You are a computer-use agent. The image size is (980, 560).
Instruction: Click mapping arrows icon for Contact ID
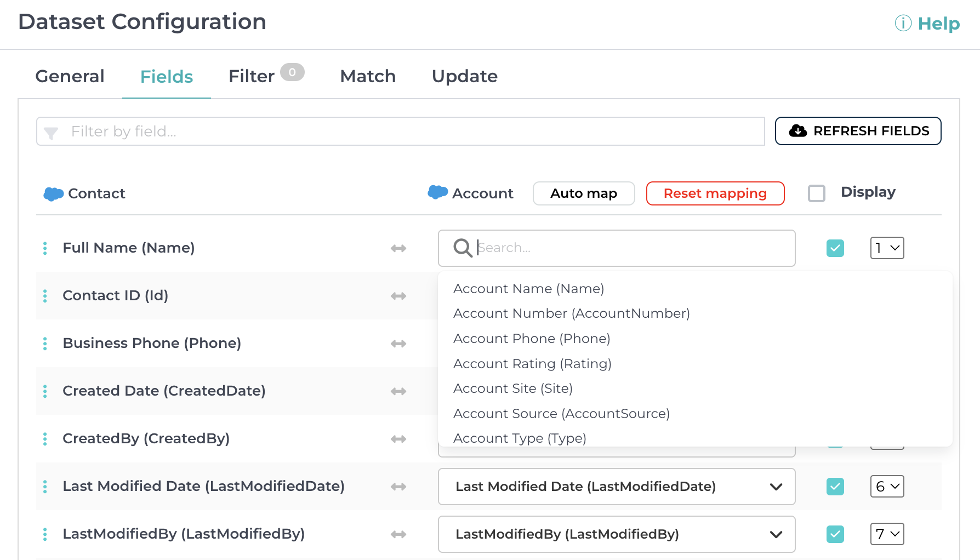398,296
